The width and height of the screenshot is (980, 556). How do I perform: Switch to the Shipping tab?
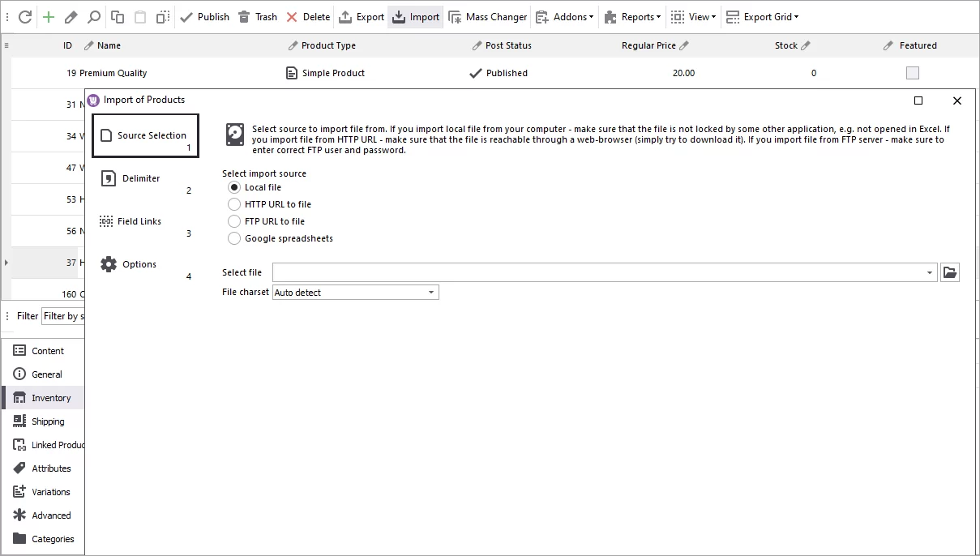tap(46, 421)
